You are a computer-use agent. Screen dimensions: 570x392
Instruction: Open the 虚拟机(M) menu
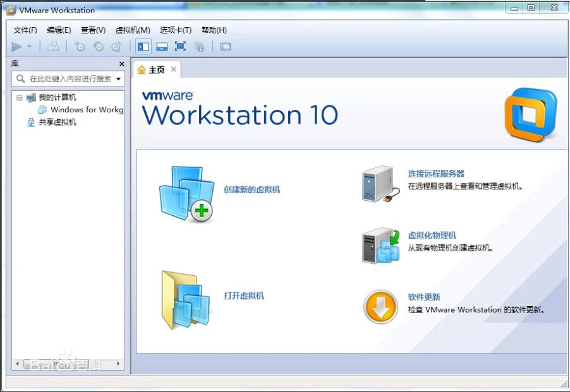click(x=133, y=30)
